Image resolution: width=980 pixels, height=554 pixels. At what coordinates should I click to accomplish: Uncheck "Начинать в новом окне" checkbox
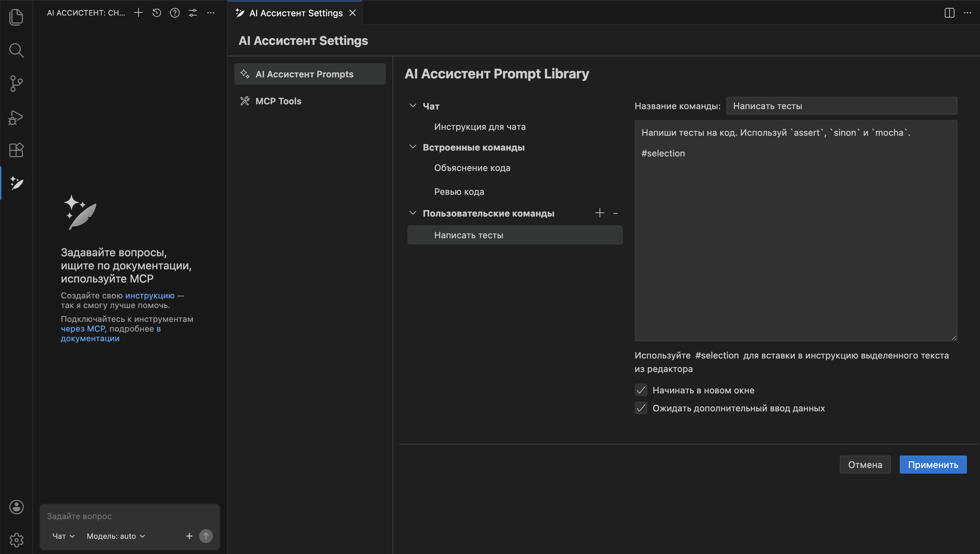tap(641, 390)
